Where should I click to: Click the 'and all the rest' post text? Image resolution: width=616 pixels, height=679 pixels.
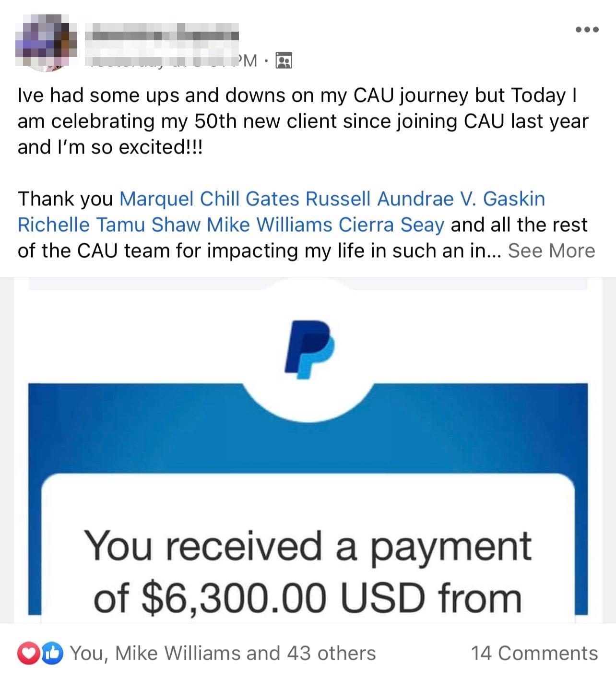click(x=519, y=225)
